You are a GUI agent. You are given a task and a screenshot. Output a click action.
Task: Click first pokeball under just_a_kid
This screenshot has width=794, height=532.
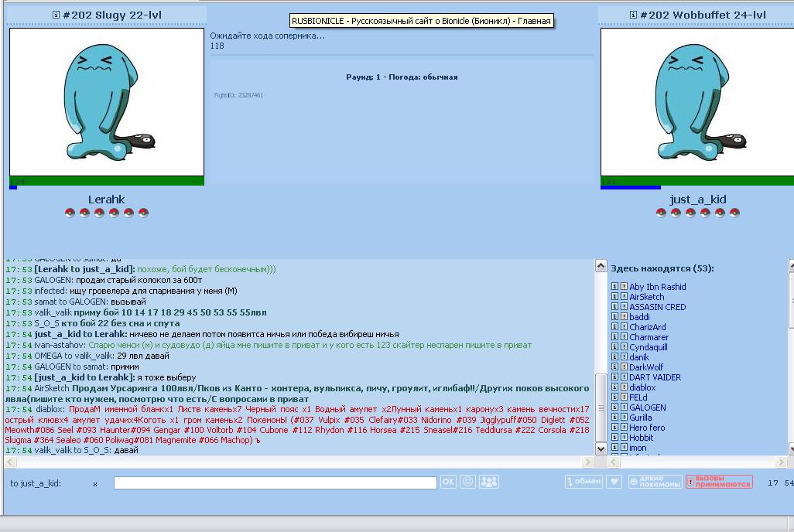661,213
